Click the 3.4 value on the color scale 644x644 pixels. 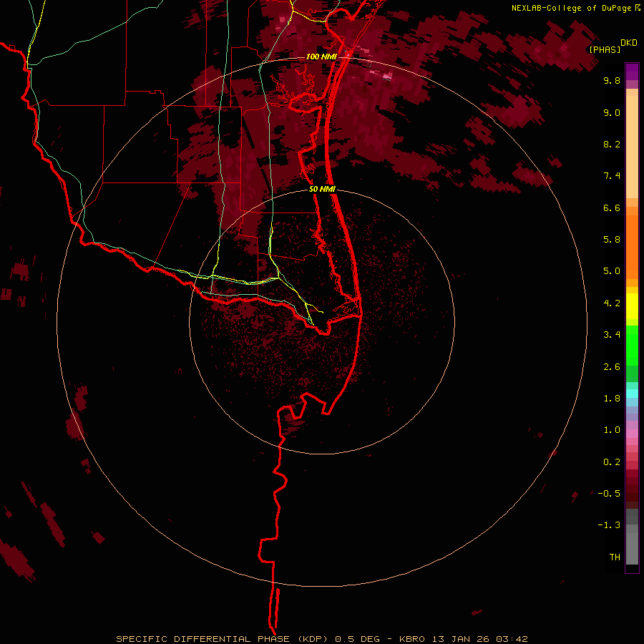coord(612,335)
